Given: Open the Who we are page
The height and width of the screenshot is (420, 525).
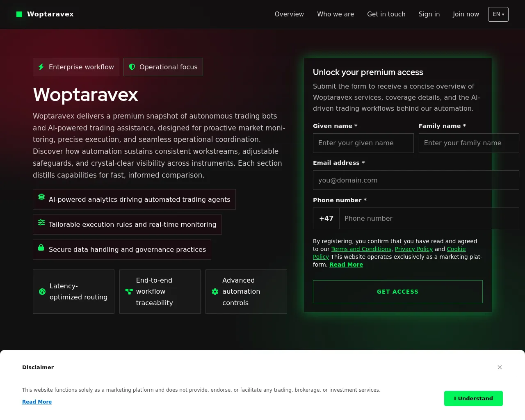Looking at the screenshot, I should tap(336, 14).
